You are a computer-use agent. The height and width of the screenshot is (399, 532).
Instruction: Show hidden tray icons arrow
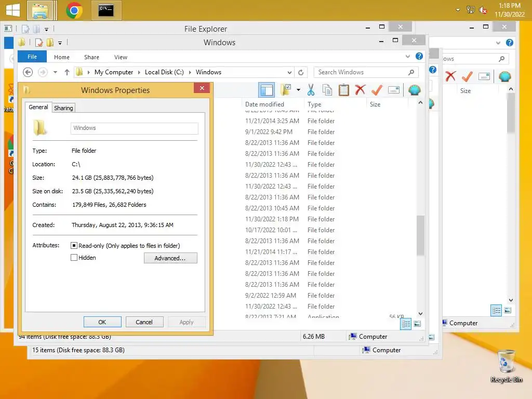click(458, 10)
